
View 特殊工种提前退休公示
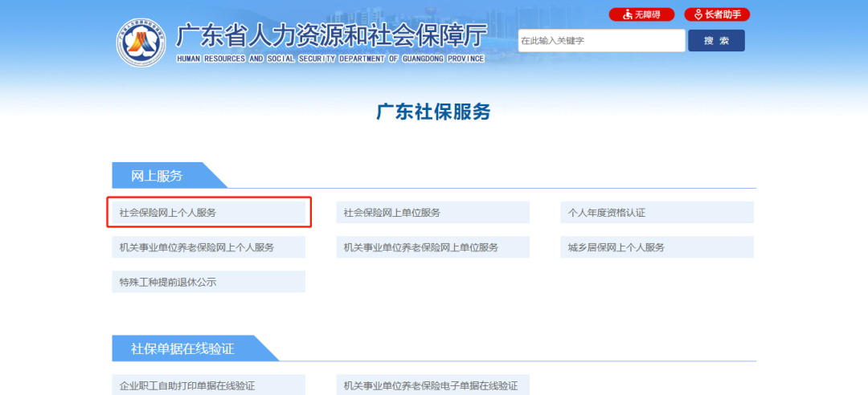click(x=208, y=282)
